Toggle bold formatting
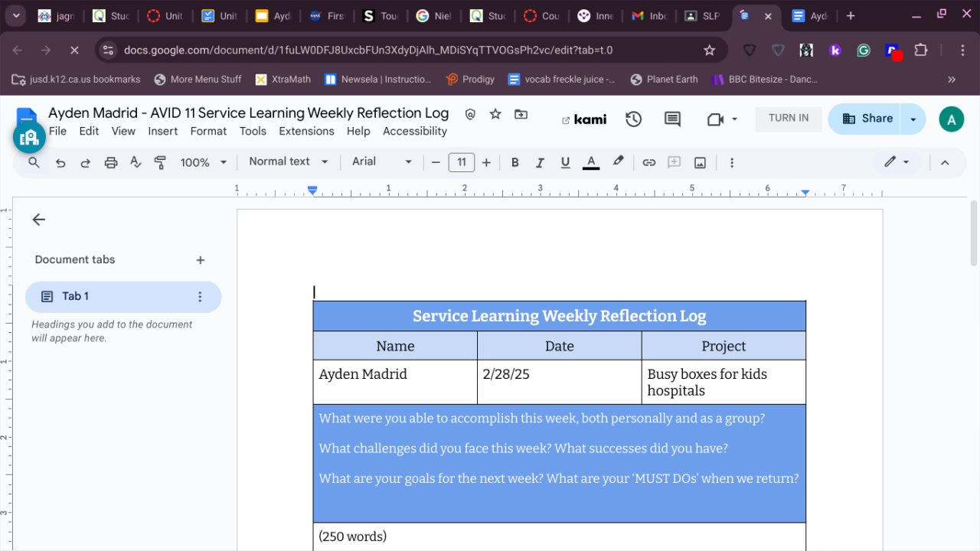This screenshot has width=980, height=551. click(x=514, y=162)
